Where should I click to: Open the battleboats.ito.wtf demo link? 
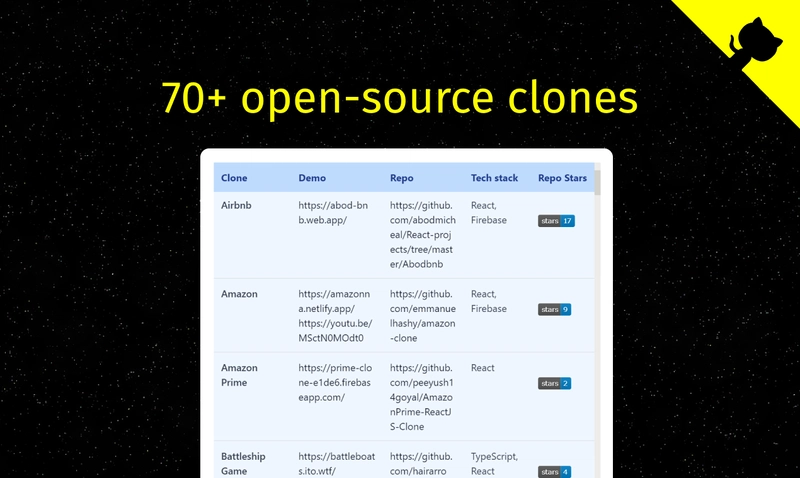pyautogui.click(x=337, y=464)
